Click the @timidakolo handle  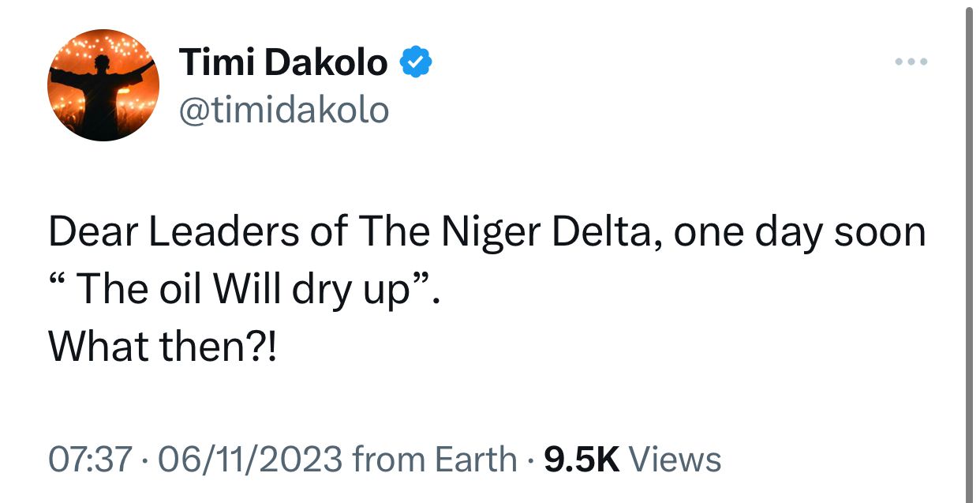tap(284, 110)
